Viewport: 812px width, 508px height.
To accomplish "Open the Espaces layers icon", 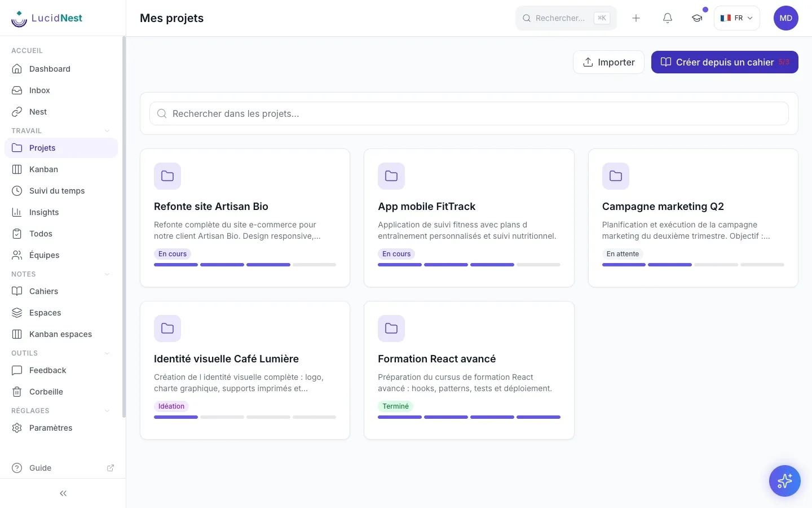I will point(17,313).
